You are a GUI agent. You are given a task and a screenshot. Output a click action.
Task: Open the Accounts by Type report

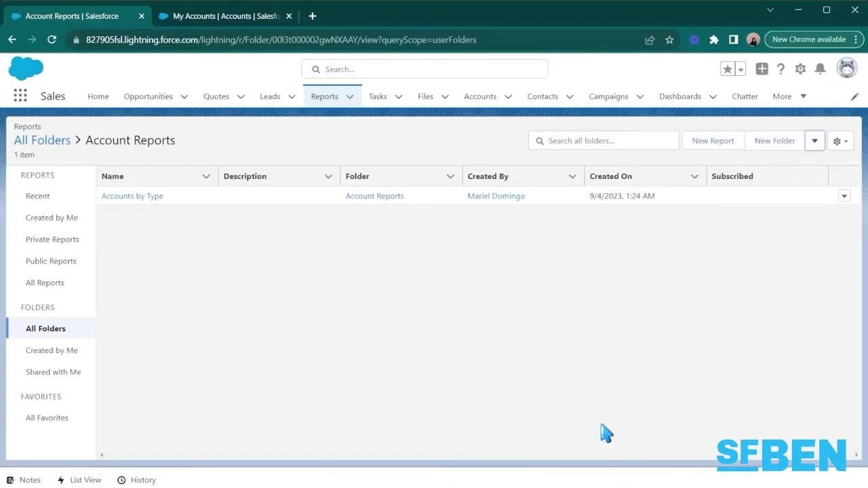tap(132, 196)
